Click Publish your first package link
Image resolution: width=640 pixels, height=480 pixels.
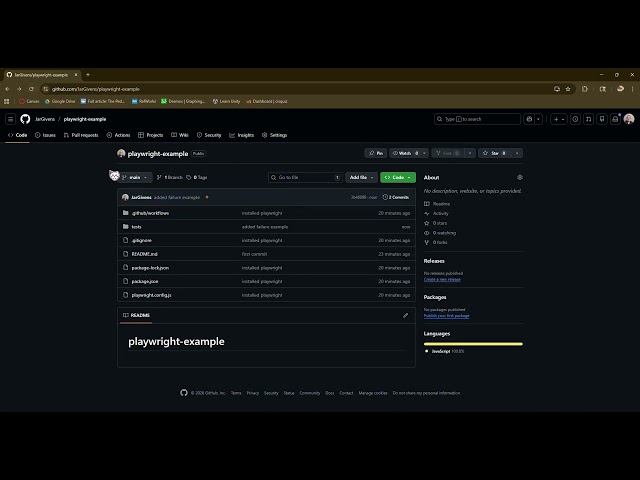[x=447, y=316]
